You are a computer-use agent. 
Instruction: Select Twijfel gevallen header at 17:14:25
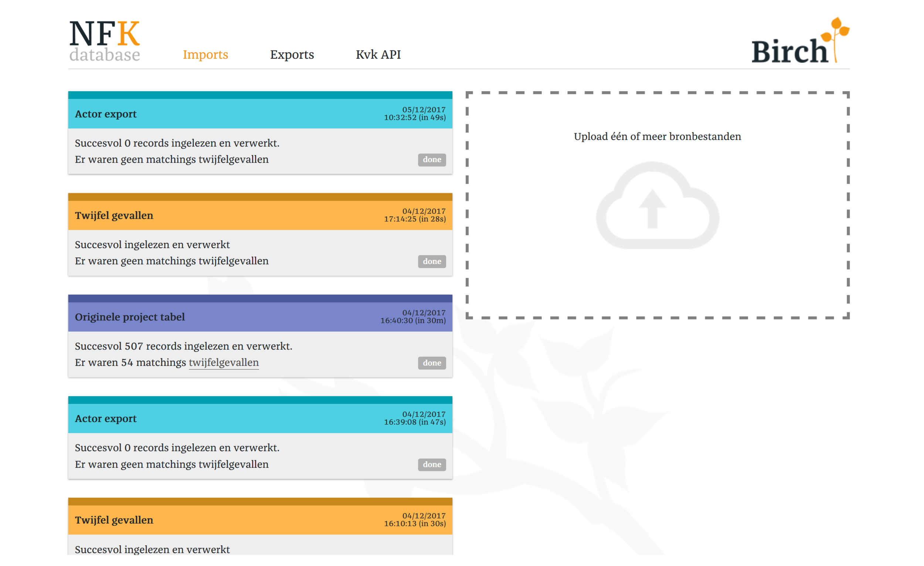pos(260,215)
